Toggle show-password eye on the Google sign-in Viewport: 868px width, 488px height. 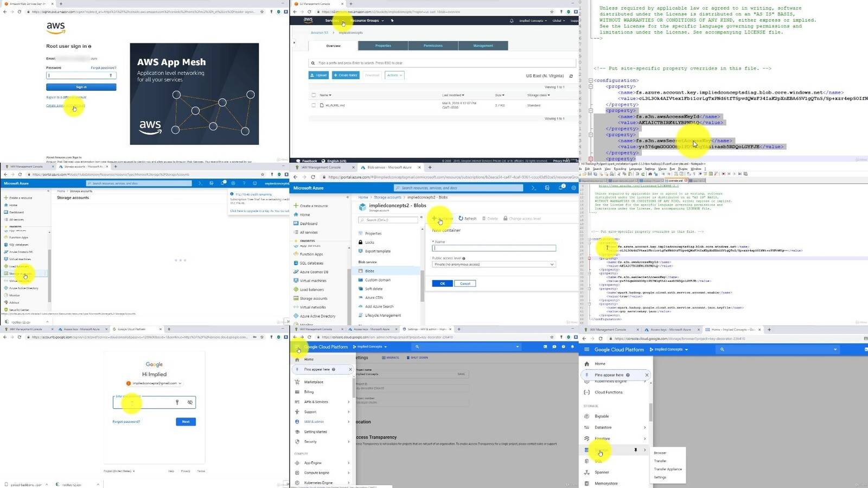pos(190,402)
